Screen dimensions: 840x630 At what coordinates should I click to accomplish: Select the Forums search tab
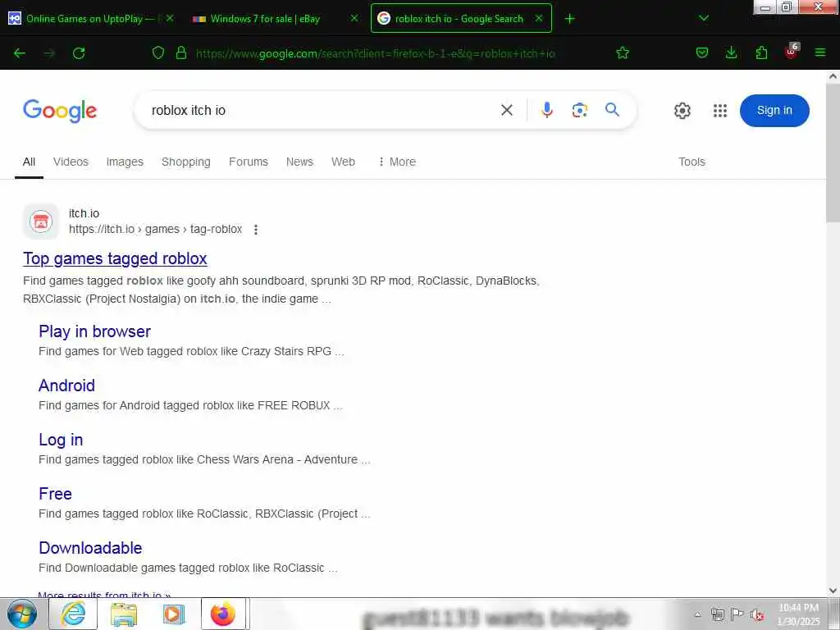(x=249, y=162)
